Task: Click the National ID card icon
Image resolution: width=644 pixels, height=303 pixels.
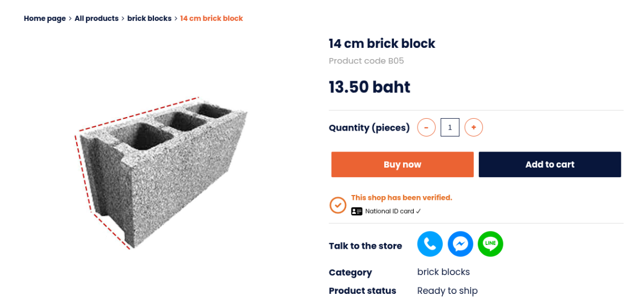Action: point(357,212)
